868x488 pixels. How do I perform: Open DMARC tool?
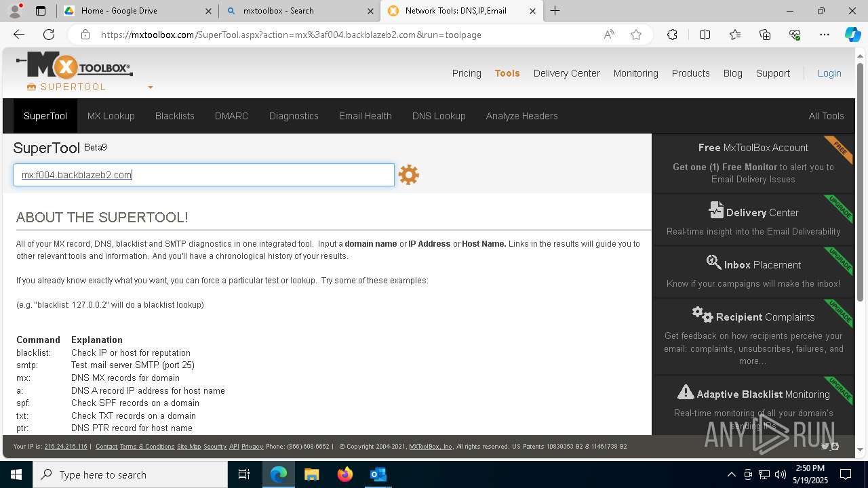(232, 116)
